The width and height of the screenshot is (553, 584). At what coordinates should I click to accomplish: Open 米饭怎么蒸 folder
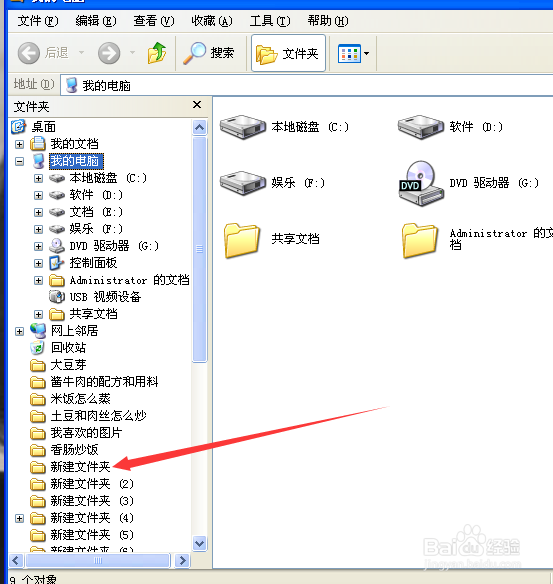80,399
